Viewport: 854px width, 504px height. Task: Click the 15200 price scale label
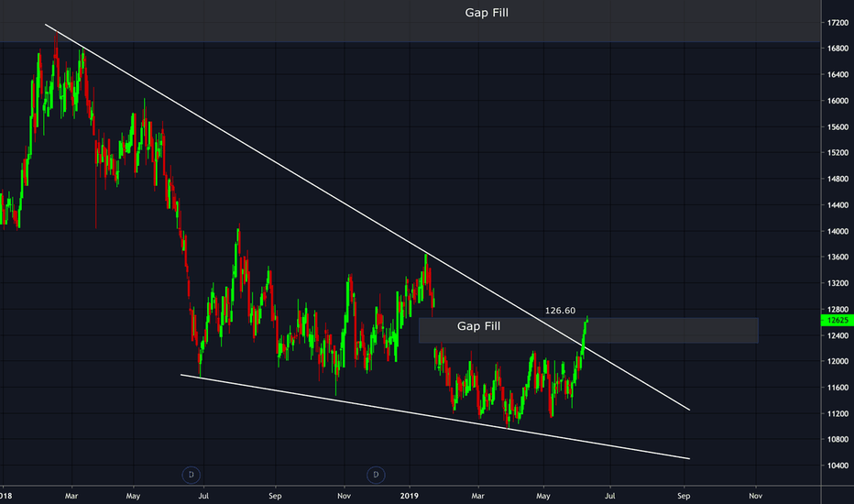tap(838, 152)
